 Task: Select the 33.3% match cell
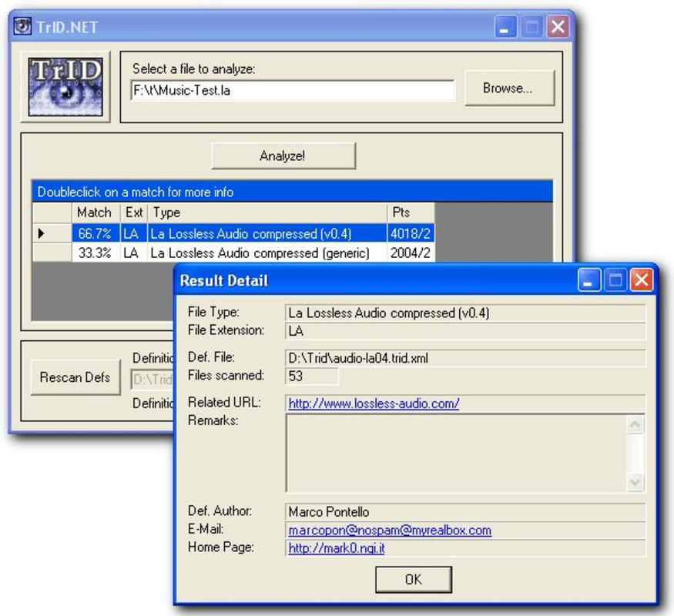[x=96, y=253]
